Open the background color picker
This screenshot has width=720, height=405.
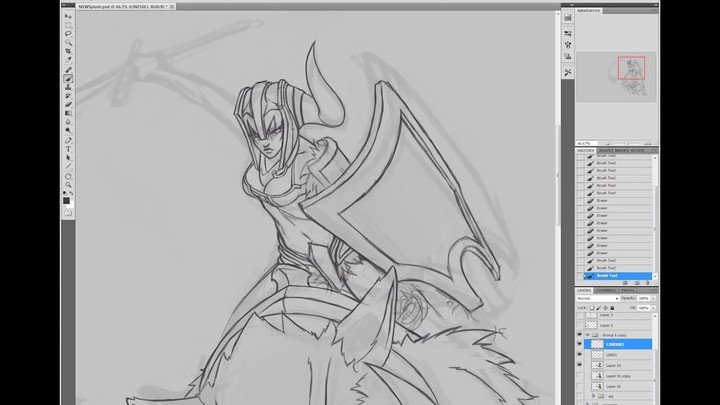pos(70,205)
